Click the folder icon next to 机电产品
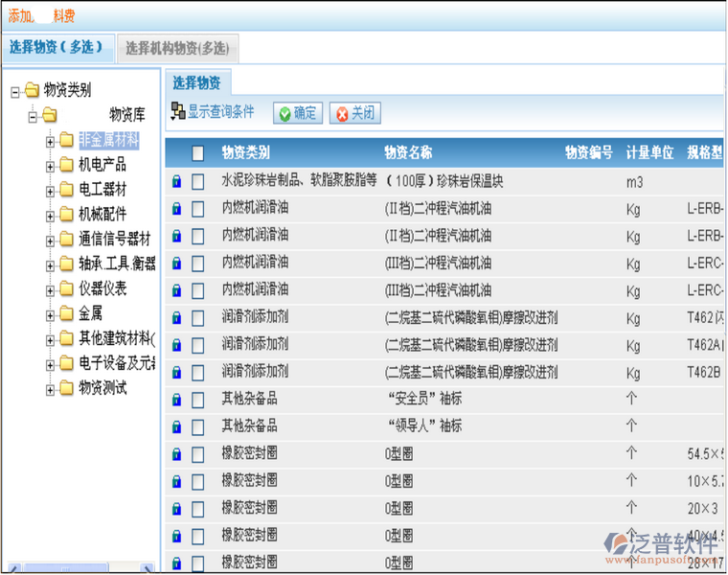 point(66,165)
